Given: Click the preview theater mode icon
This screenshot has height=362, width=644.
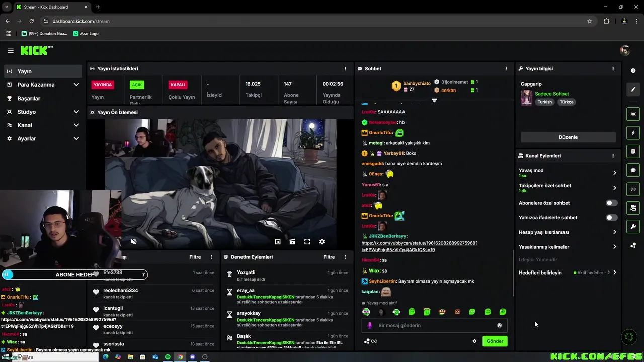Looking at the screenshot, I should pyautogui.click(x=292, y=242).
